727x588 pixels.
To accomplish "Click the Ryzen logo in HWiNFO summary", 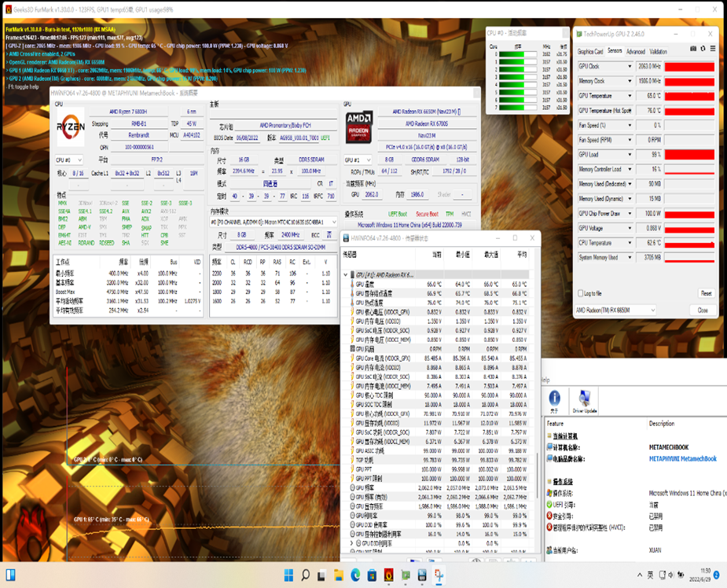I will tap(71, 127).
